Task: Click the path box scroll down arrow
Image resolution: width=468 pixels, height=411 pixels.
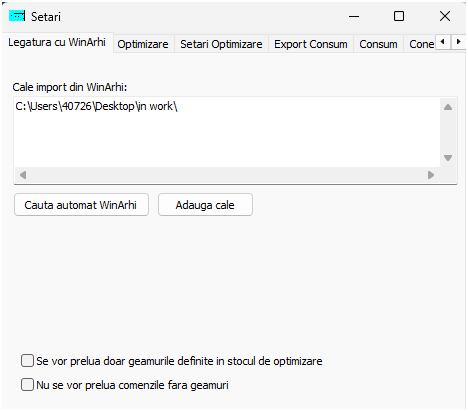Action: tap(448, 158)
